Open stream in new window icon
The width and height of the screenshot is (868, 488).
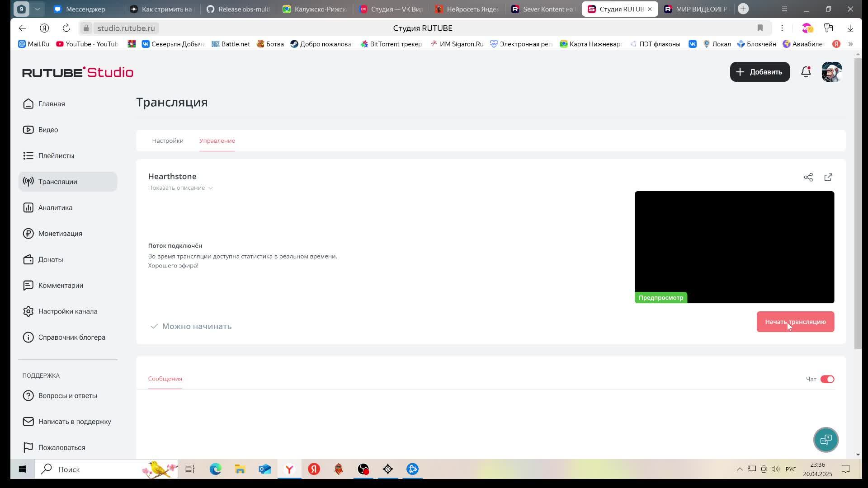pos(828,177)
